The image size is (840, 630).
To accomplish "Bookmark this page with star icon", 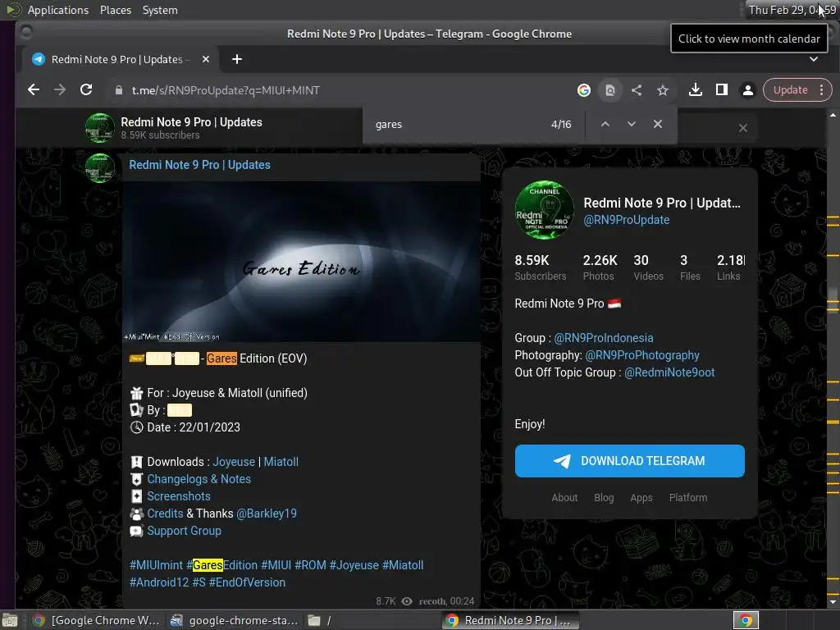I will point(663,90).
